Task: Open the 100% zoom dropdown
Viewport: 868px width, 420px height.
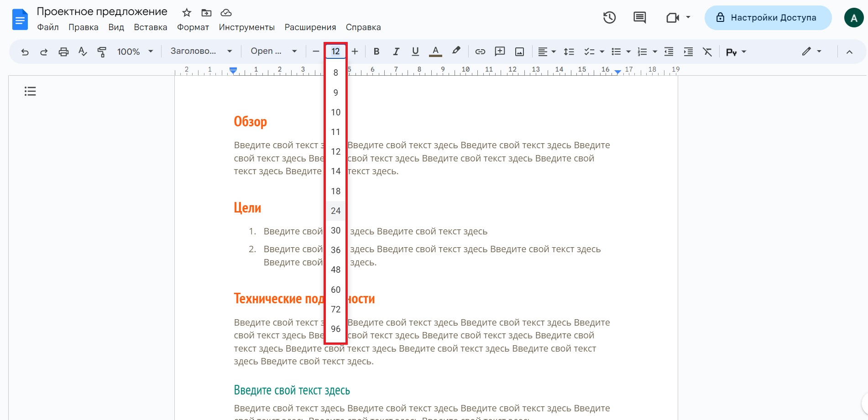Action: 135,52
